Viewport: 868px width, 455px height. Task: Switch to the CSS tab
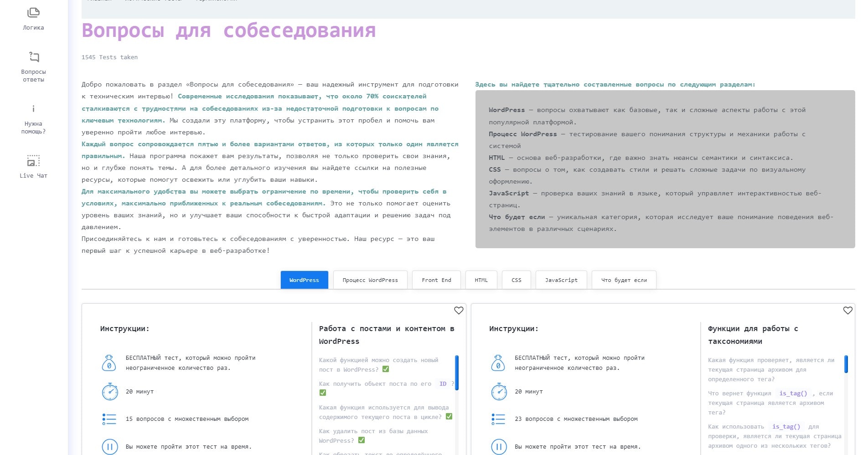(x=517, y=280)
